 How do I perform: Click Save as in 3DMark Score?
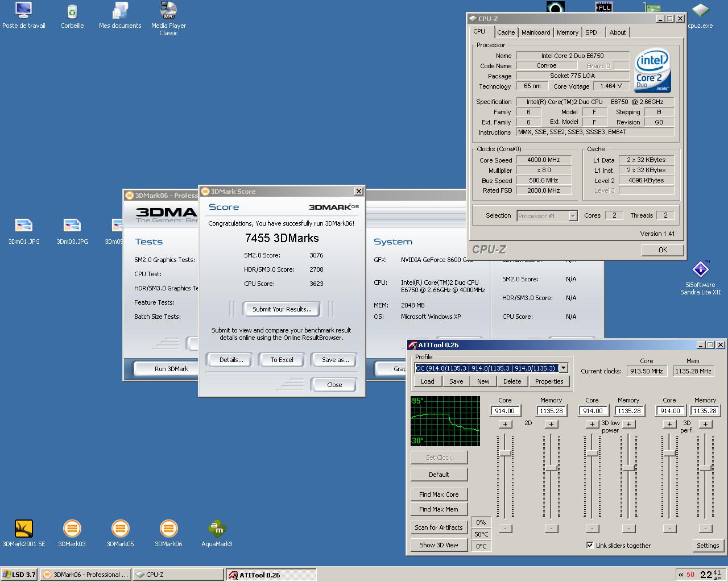[x=335, y=360]
